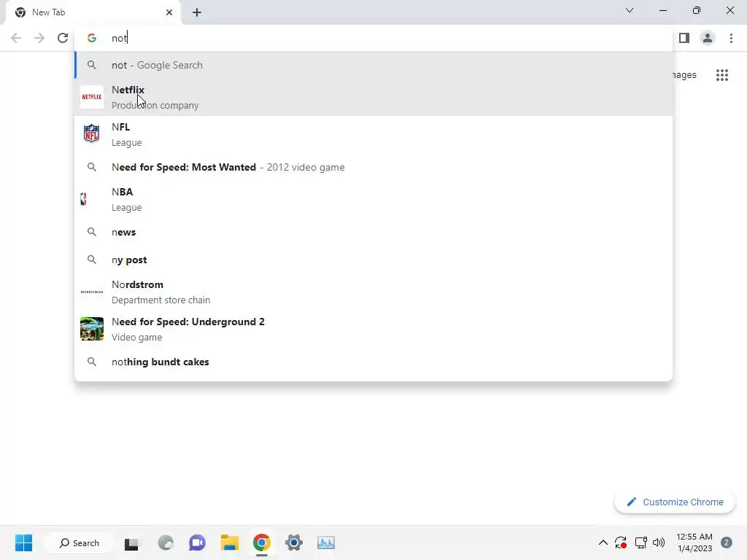Image resolution: width=747 pixels, height=560 pixels.
Task: Open the Google apps grid
Action: pos(722,75)
